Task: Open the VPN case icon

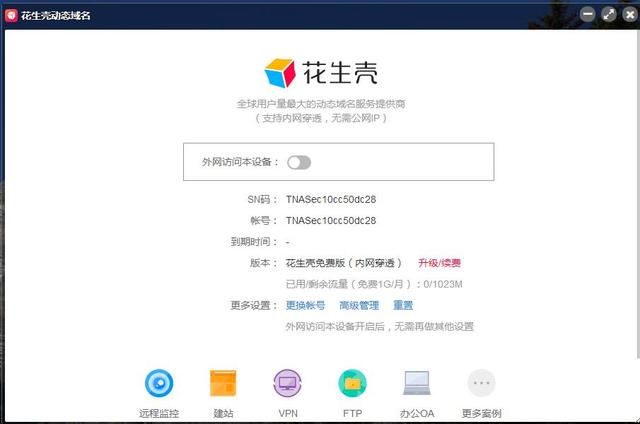Action: tap(287, 383)
